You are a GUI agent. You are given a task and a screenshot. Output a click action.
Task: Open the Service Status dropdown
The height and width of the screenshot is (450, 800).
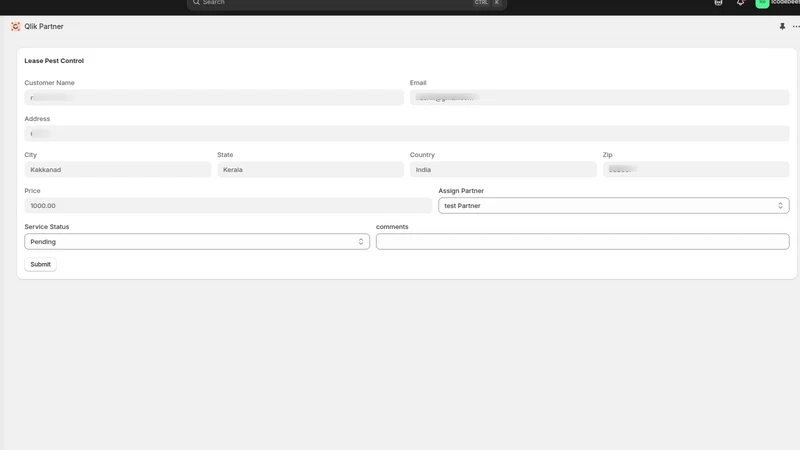(197, 242)
